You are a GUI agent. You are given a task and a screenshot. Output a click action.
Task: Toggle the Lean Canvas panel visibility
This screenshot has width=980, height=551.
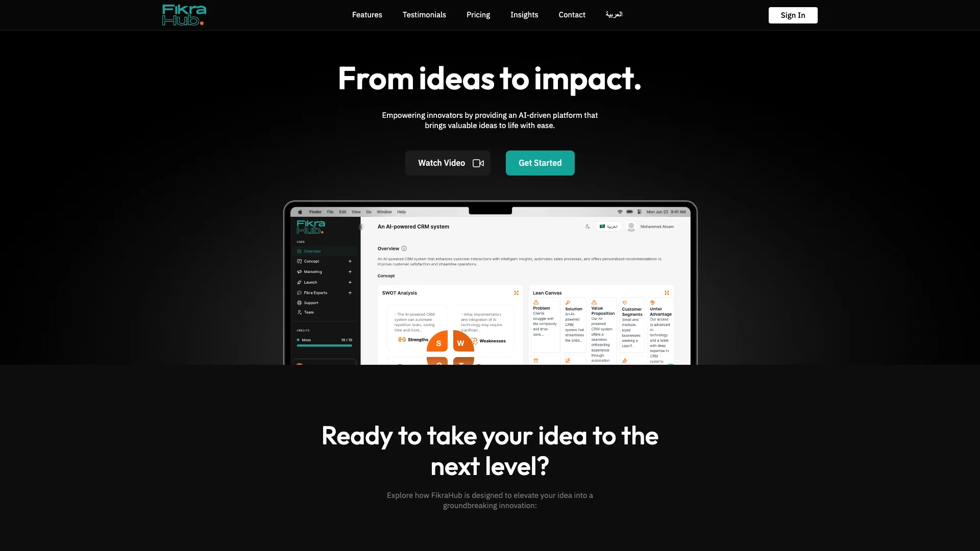pyautogui.click(x=667, y=293)
